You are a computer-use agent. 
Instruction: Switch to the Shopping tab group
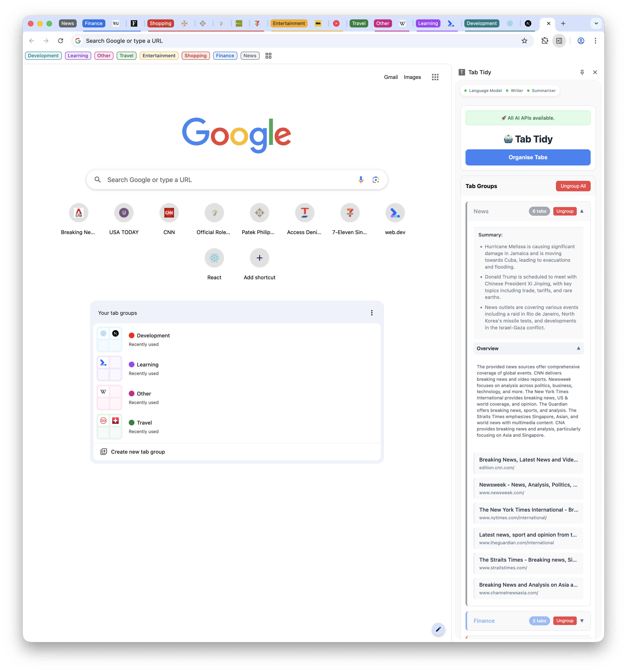(160, 23)
